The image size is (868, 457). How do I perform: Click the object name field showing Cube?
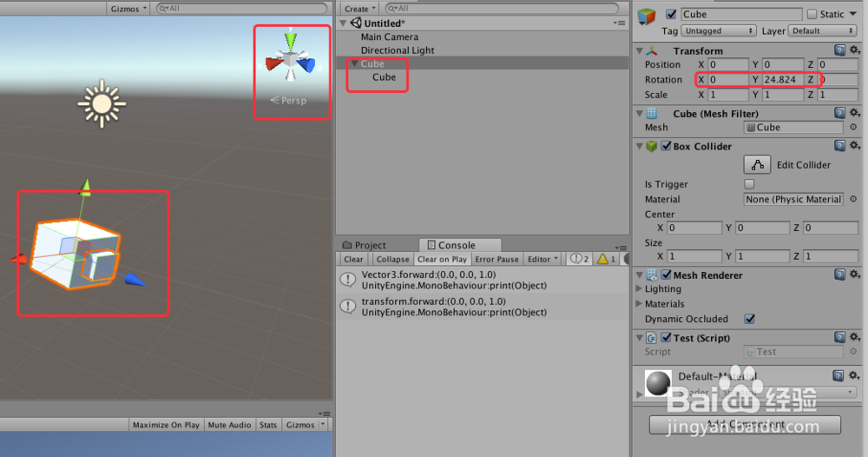(740, 14)
